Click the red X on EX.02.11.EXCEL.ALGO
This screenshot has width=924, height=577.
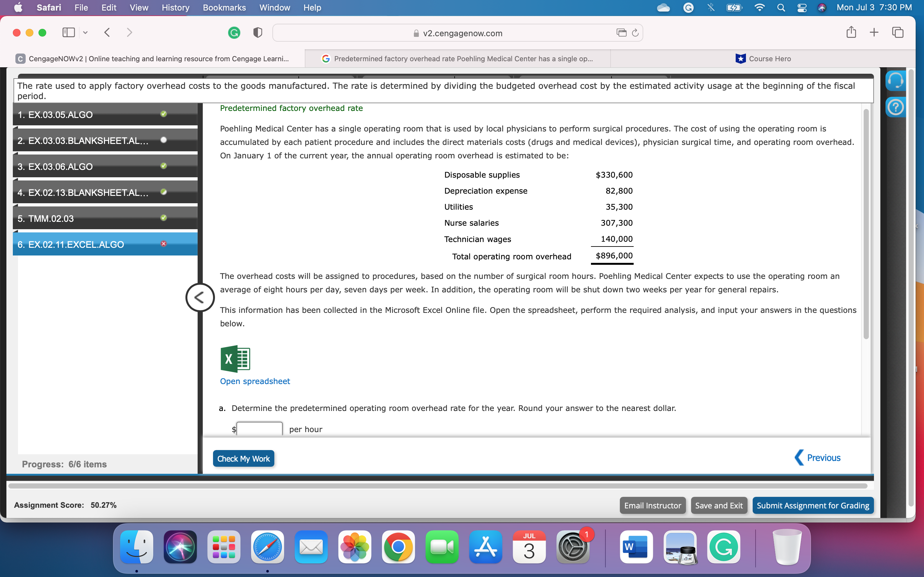(163, 244)
